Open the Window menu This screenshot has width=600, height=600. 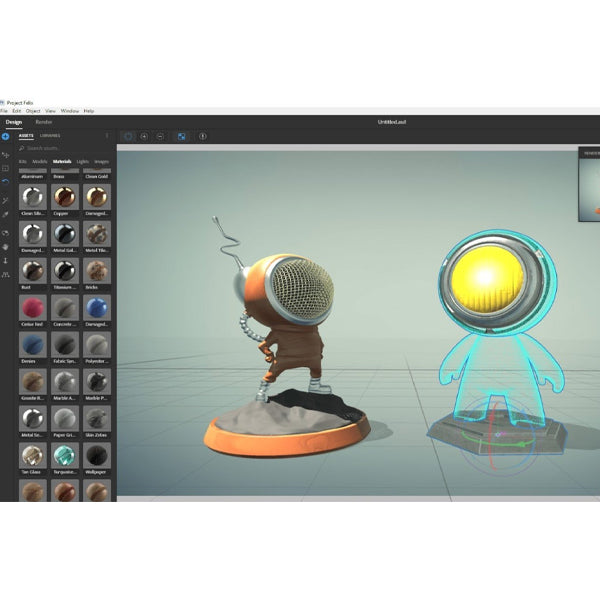pyautogui.click(x=69, y=111)
